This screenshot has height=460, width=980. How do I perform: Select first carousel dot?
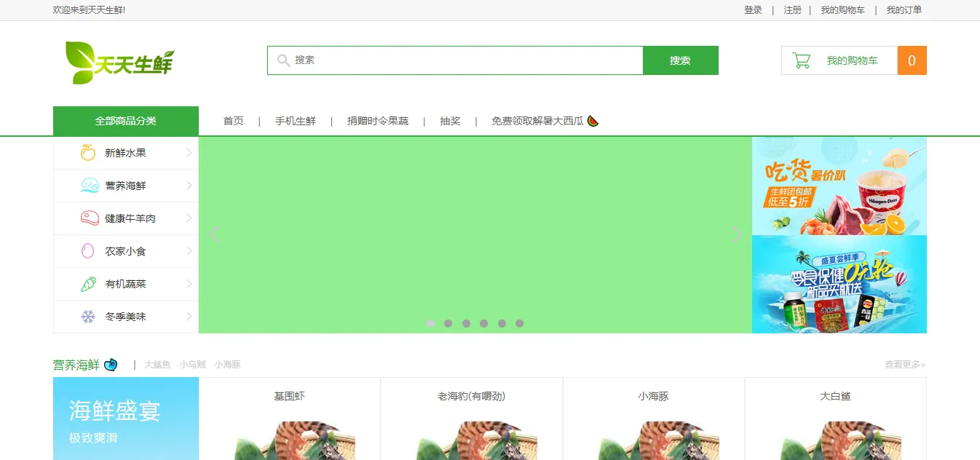431,324
